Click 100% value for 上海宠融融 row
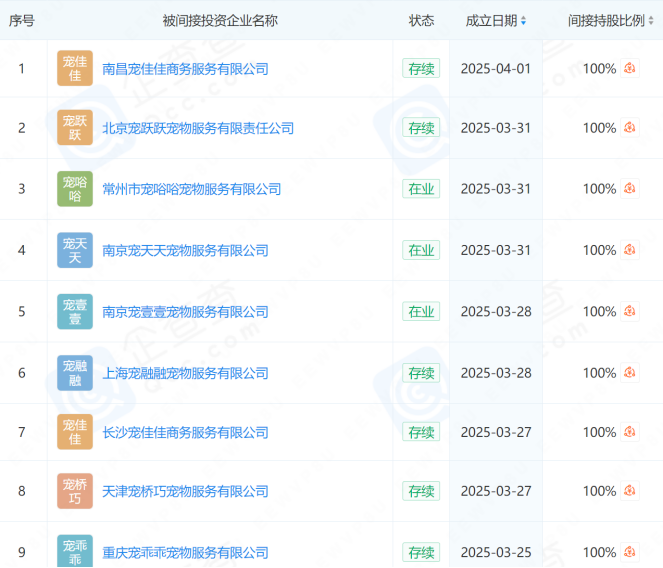663x568 pixels. coord(599,373)
